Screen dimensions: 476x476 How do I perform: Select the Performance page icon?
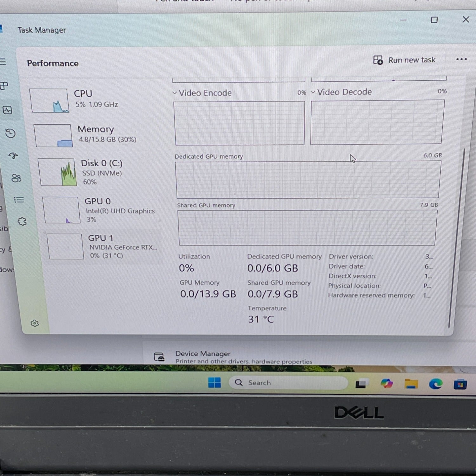click(8, 110)
